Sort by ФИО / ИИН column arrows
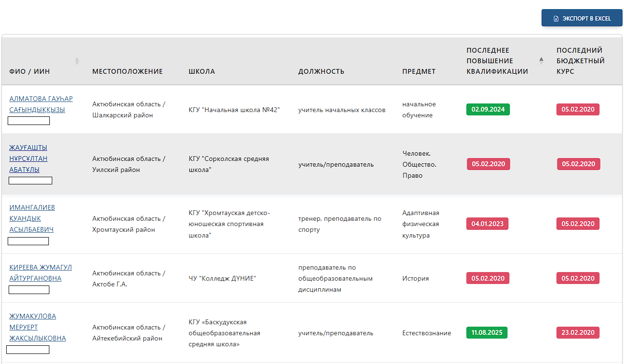This screenshot has height=364, width=624. point(77,61)
